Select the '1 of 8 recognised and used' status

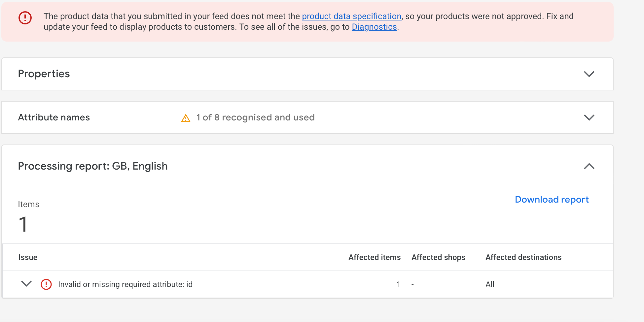255,117
